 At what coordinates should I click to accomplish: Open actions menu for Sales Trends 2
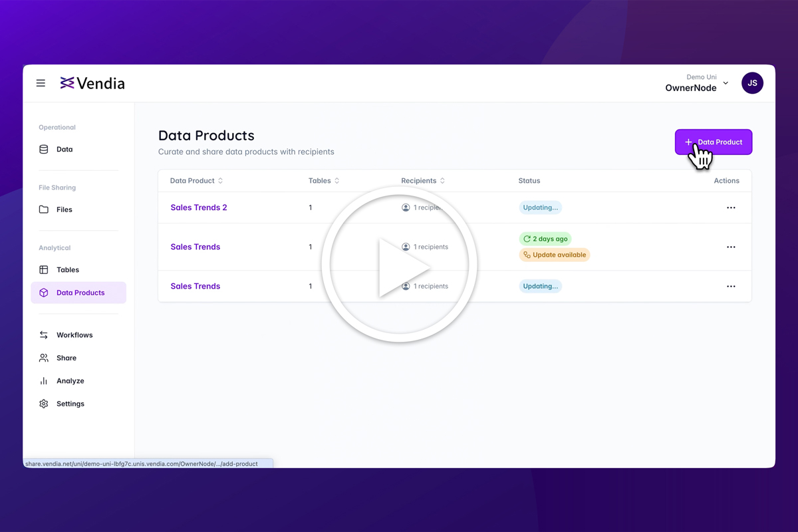pyautogui.click(x=731, y=207)
